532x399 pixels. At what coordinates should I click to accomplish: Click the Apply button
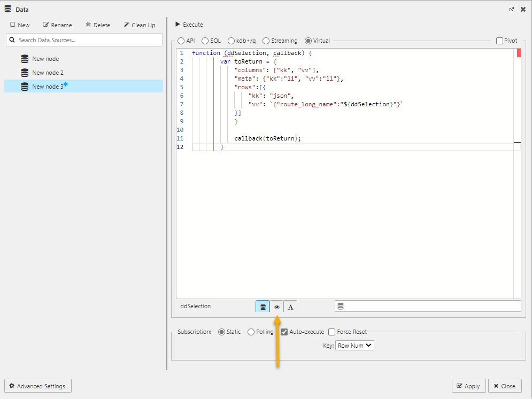[468, 386]
